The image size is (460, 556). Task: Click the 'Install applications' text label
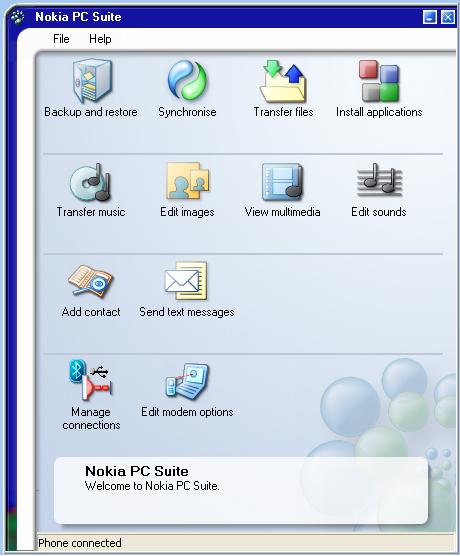pos(379,112)
